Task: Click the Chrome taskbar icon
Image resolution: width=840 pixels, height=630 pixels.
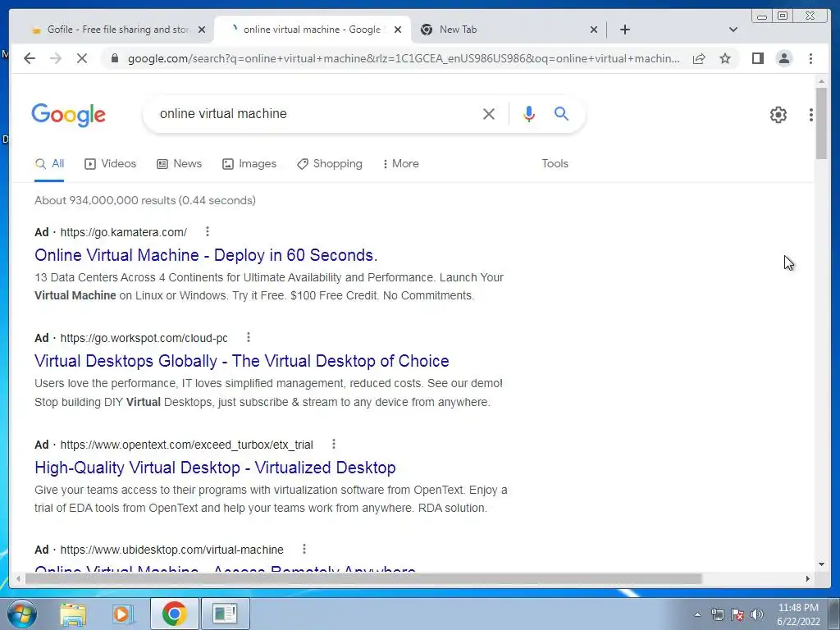Action: pos(174,614)
